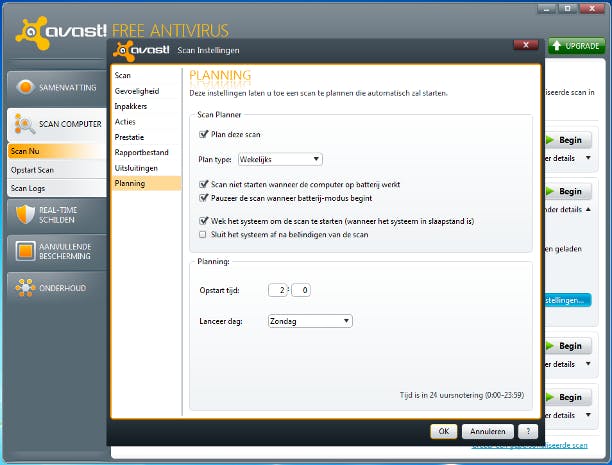Click the Opstart tijd hour field

(x=278, y=290)
